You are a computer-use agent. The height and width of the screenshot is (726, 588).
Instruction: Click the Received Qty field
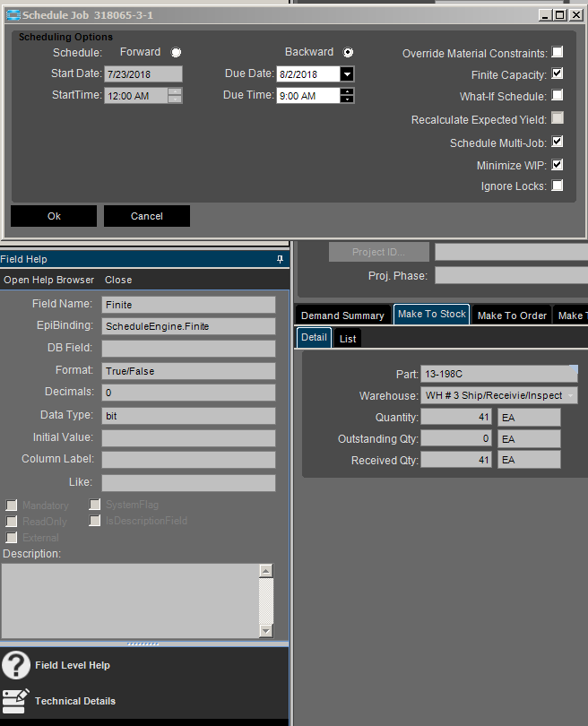[x=456, y=460]
